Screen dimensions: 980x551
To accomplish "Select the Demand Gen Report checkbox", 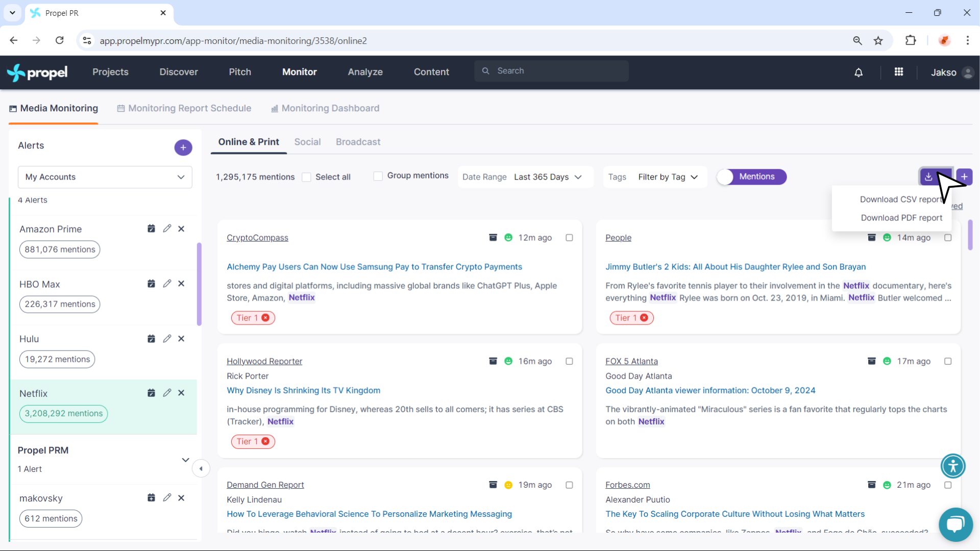I will pyautogui.click(x=569, y=485).
